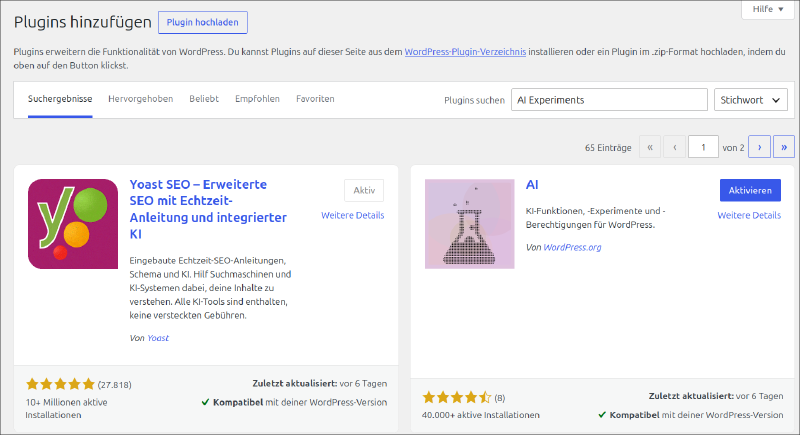Screen dimensions: 800x435
Task: Expand the Hilfe help panel
Action: [x=767, y=9]
